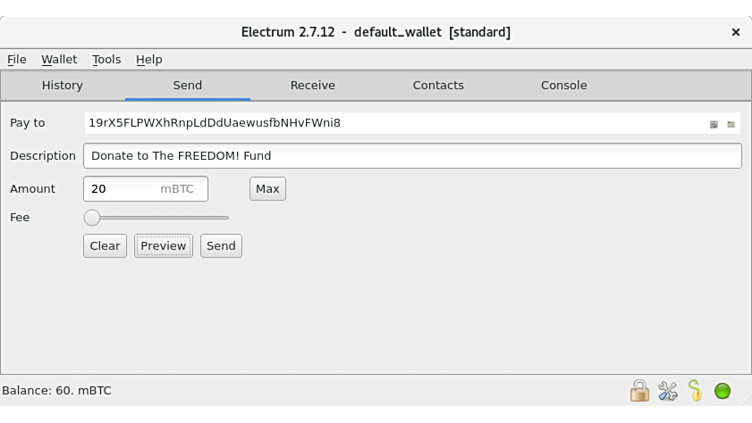Switch to the History tab
Image resolution: width=752 pixels, height=423 pixels.
click(x=62, y=85)
